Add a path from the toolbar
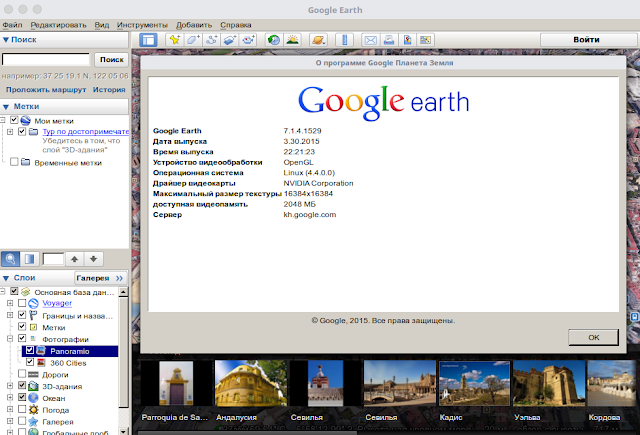Image resolution: width=640 pixels, height=435 pixels. click(x=212, y=40)
